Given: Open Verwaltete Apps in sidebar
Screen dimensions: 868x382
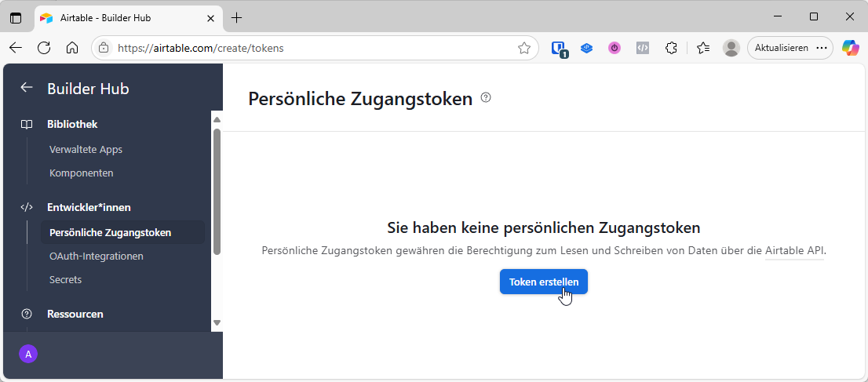Looking at the screenshot, I should pos(86,149).
